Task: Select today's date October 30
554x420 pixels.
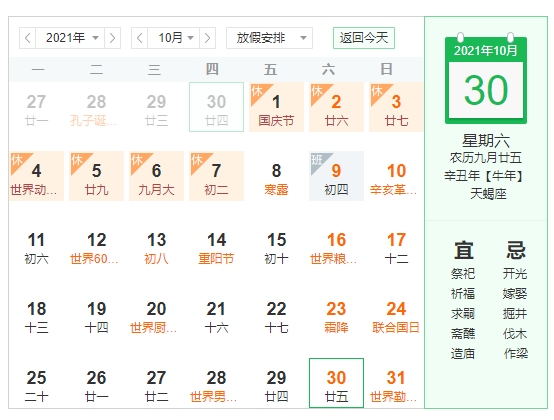Action: pyautogui.click(x=336, y=383)
